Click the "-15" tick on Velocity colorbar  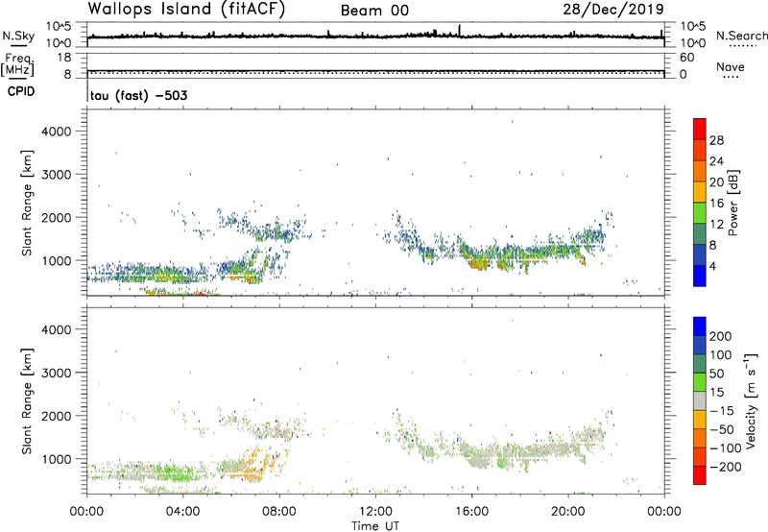click(x=722, y=411)
